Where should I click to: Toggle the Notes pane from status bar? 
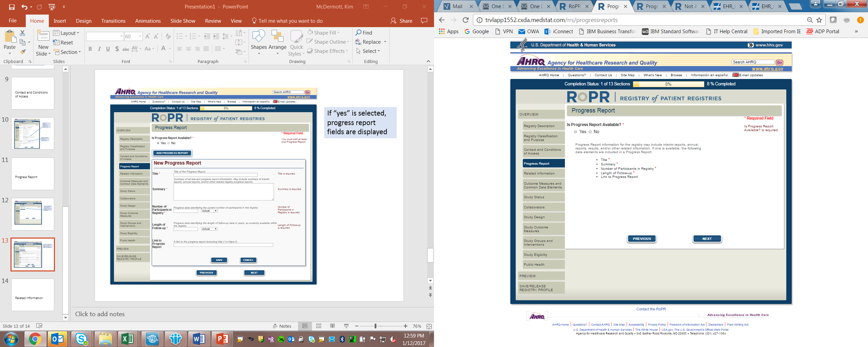click(282, 326)
